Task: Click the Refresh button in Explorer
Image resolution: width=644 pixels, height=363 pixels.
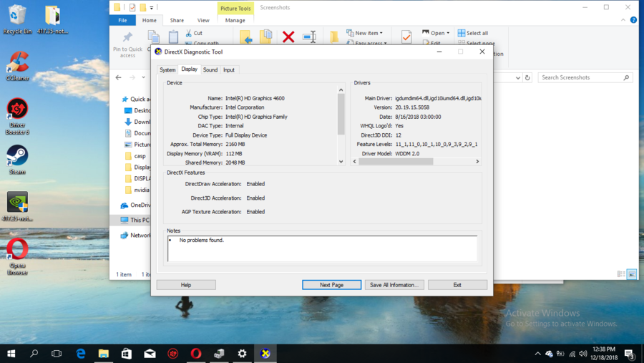Action: (x=527, y=78)
